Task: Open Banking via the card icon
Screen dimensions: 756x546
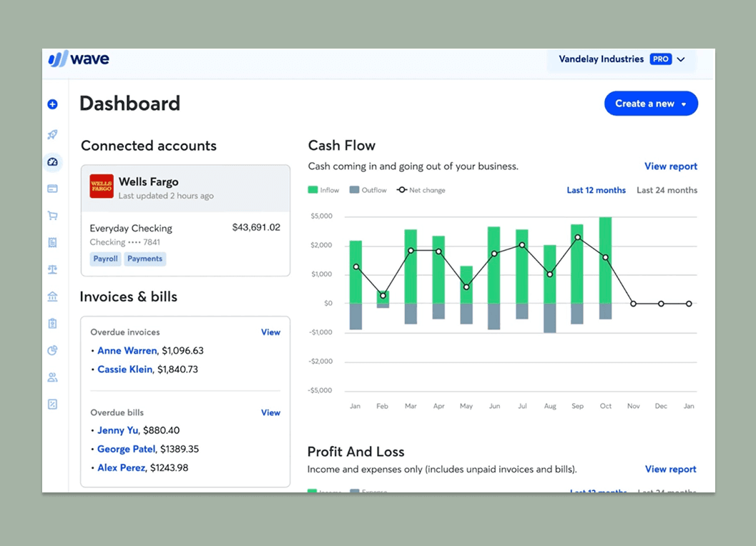Action: 52,189
